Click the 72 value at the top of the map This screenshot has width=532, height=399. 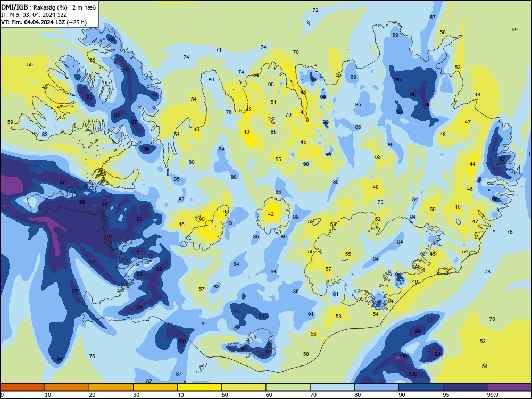(x=315, y=10)
